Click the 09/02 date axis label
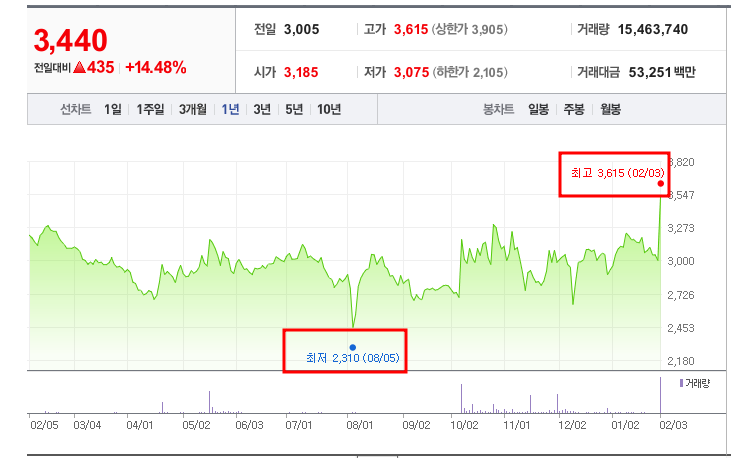Viewport: 731px width, 458px height. click(x=416, y=425)
